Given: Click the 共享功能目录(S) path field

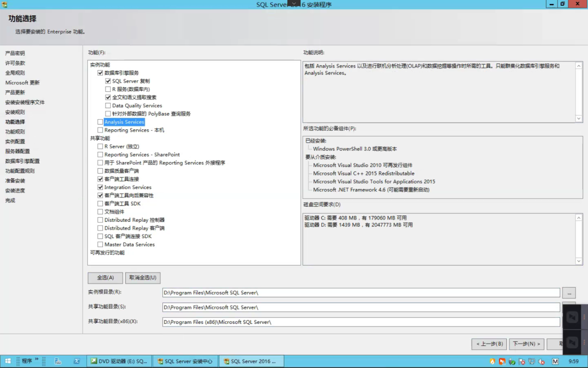Looking at the screenshot, I should pyautogui.click(x=361, y=308).
